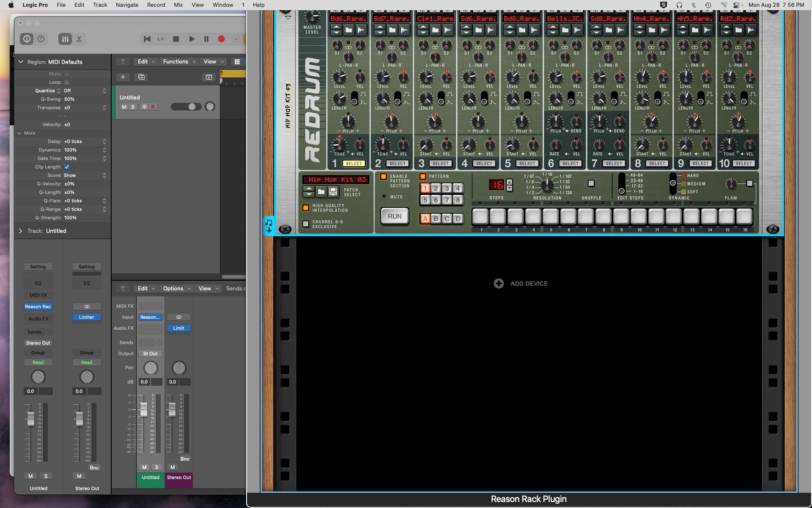Record-enable the Untitled track with R button

point(153,107)
